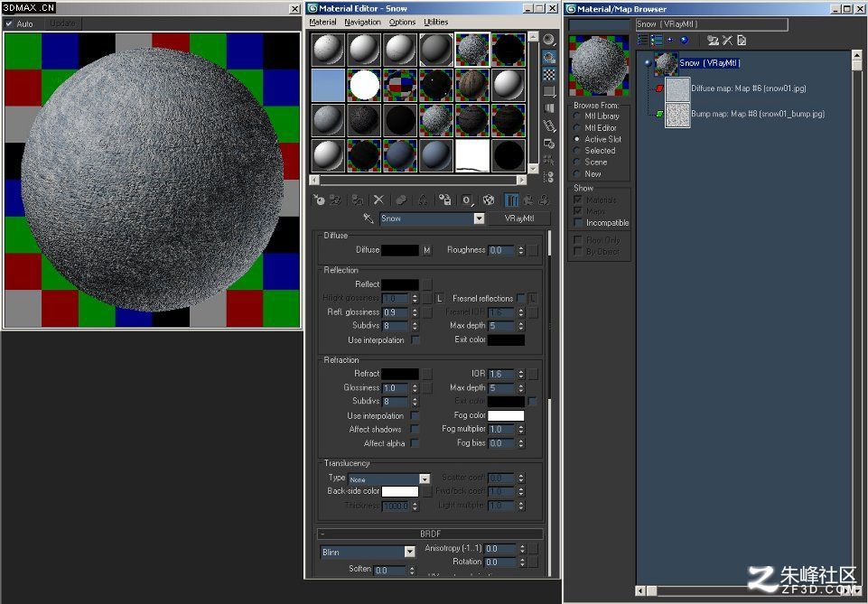Image resolution: width=868 pixels, height=604 pixels.
Task: Click the Anisotropy spinner arrows
Action: point(521,549)
